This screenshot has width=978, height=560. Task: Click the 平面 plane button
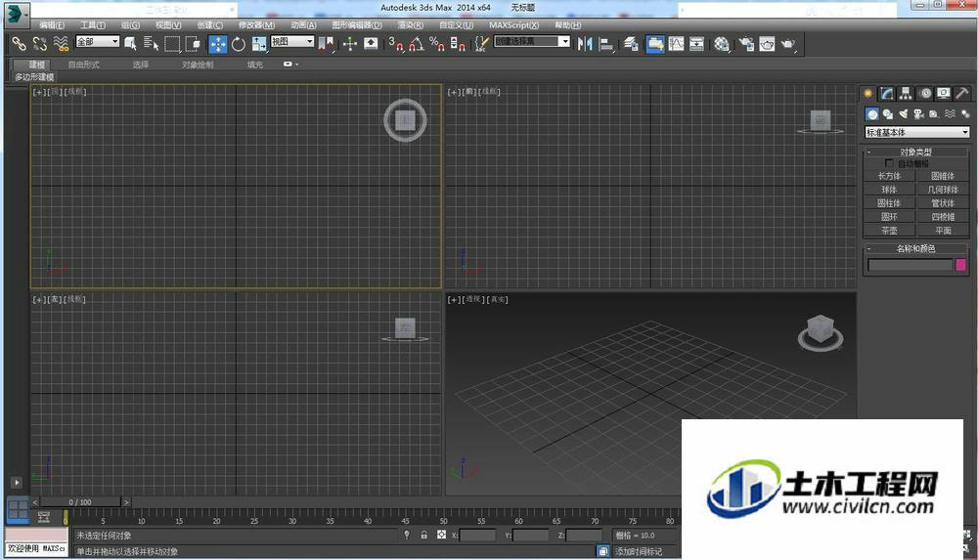click(x=943, y=231)
